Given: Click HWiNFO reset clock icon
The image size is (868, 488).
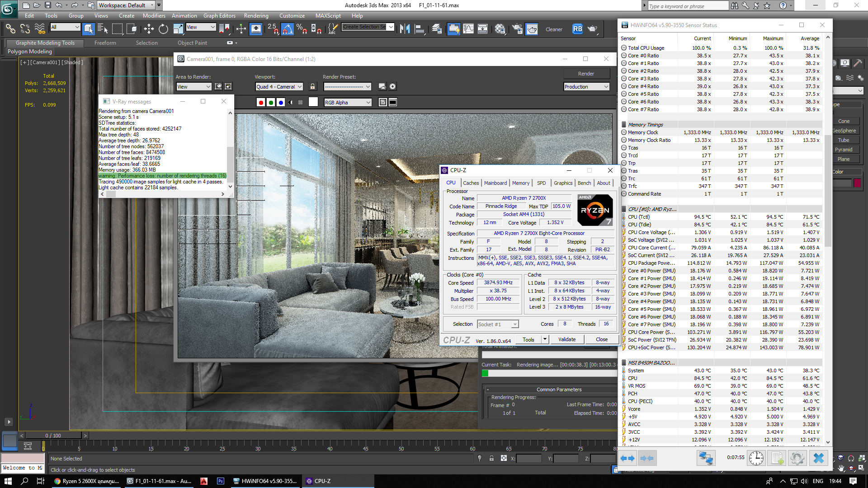Looking at the screenshot, I should click(x=756, y=458).
